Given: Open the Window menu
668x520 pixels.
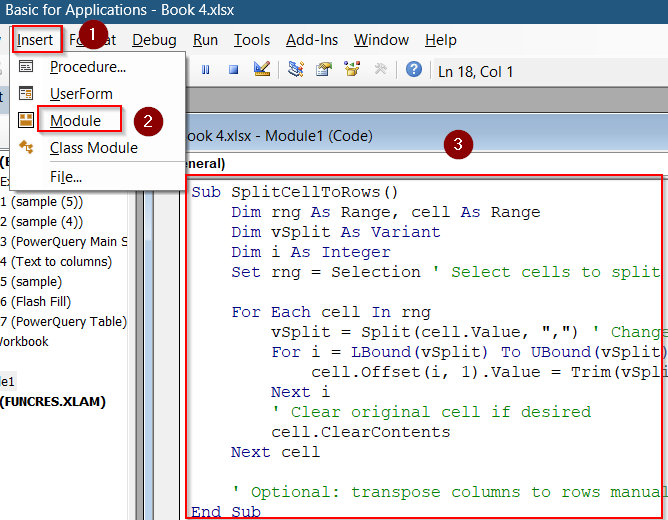Looking at the screenshot, I should (381, 40).
